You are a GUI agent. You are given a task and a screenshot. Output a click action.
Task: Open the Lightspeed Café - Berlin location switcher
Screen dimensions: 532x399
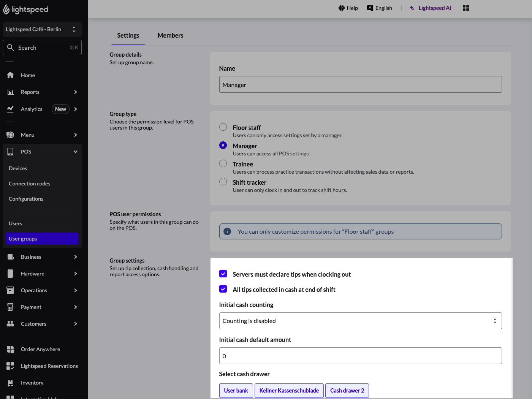pyautogui.click(x=42, y=29)
